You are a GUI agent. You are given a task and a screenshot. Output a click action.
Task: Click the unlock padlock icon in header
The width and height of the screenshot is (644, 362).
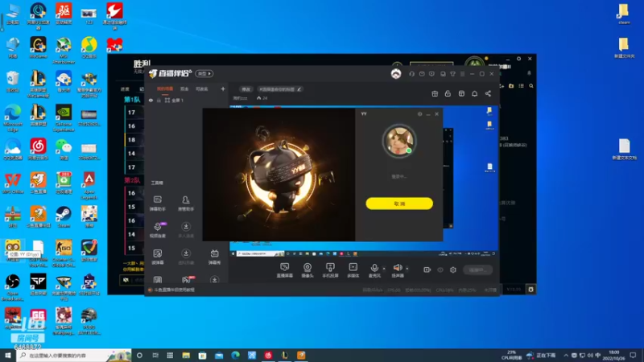(448, 93)
